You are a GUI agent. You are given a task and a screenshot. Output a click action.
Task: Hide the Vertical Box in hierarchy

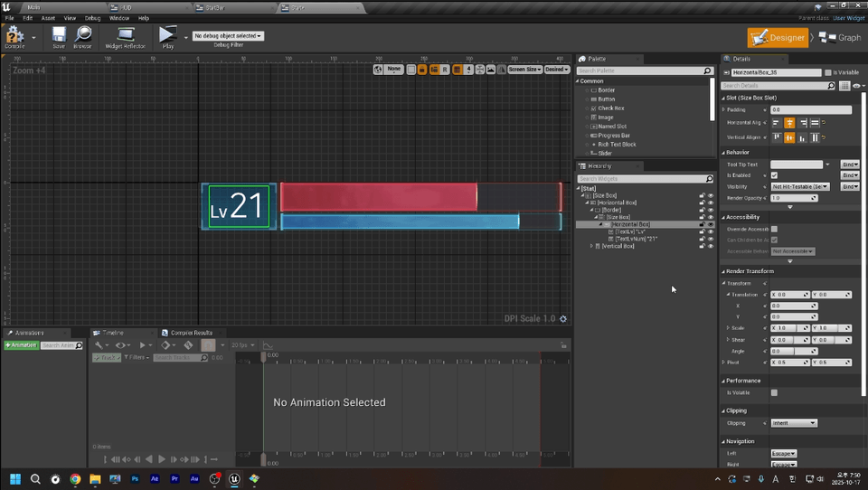(x=711, y=246)
